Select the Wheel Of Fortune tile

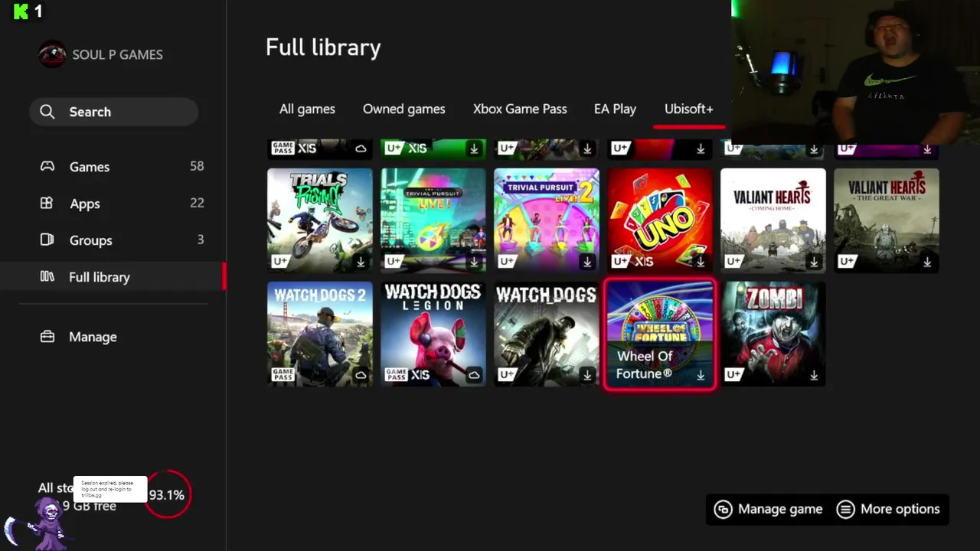660,334
